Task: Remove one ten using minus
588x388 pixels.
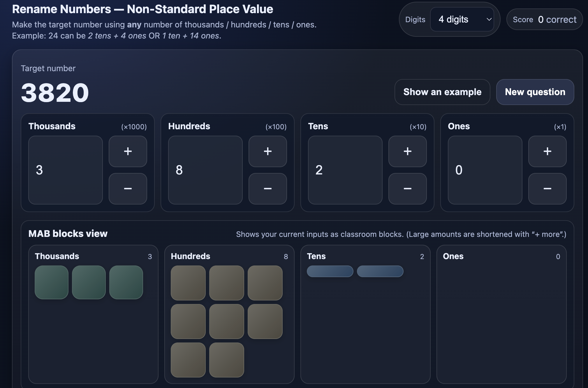Action: [407, 189]
